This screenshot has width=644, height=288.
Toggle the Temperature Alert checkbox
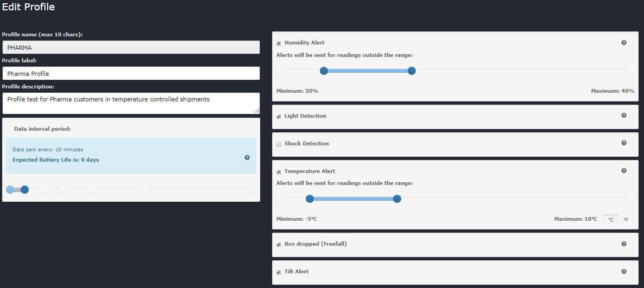coord(279,171)
